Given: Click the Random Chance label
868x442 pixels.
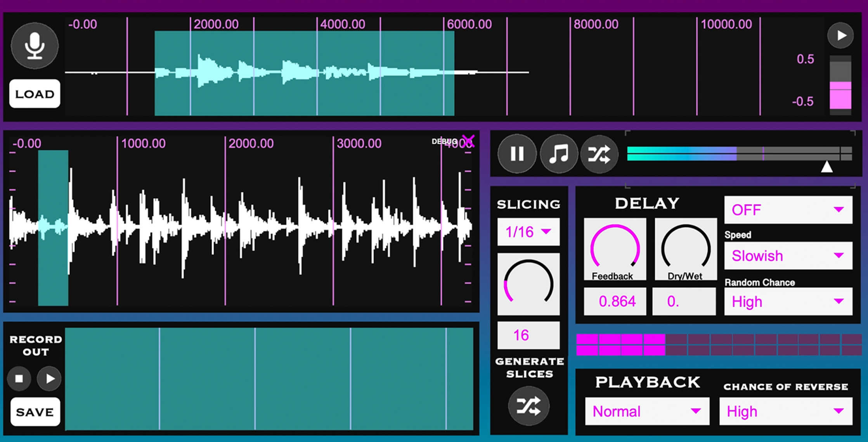Looking at the screenshot, I should 759,282.
